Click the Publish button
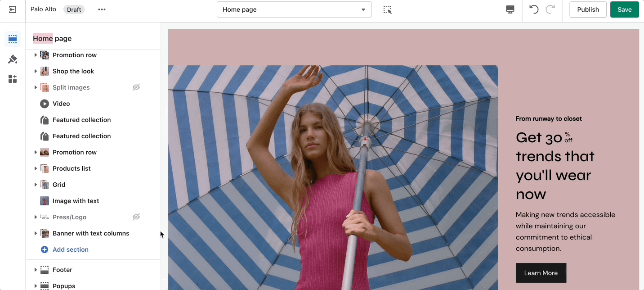644x290 pixels. pyautogui.click(x=588, y=9)
